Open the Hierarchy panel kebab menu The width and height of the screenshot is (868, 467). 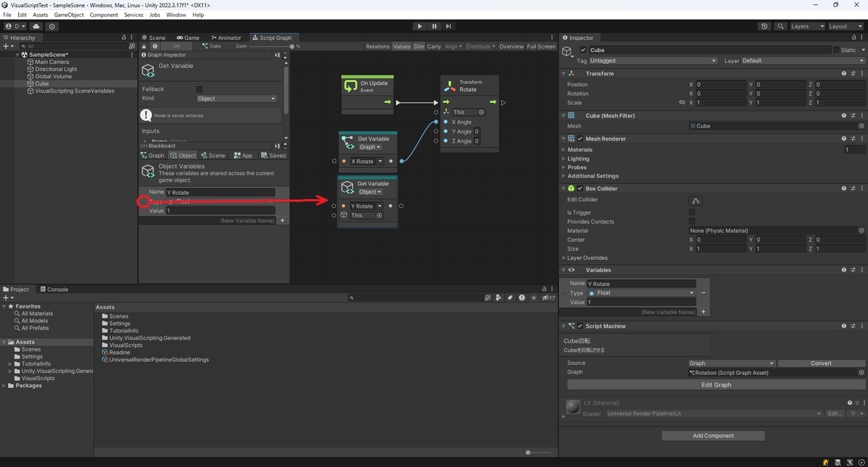[132, 38]
